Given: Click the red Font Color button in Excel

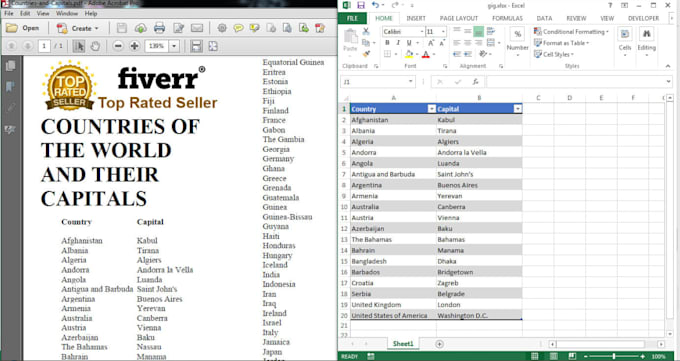Looking at the screenshot, I should [425, 54].
